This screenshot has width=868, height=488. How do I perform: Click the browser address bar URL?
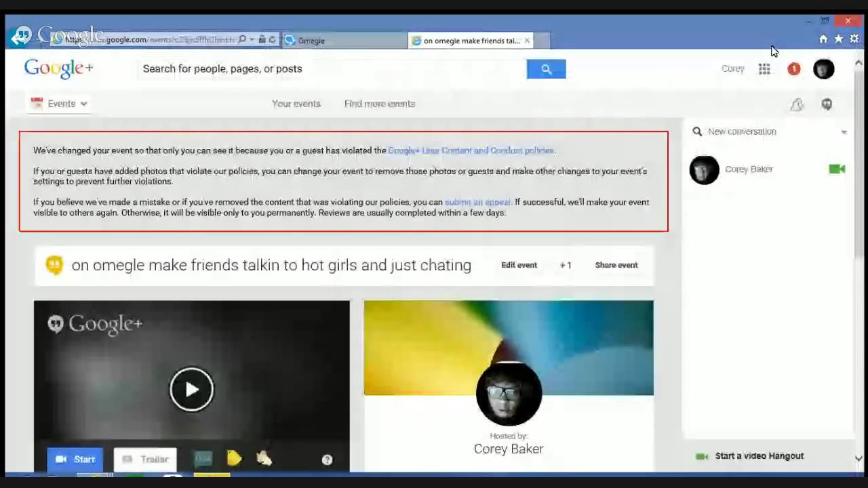(x=149, y=40)
